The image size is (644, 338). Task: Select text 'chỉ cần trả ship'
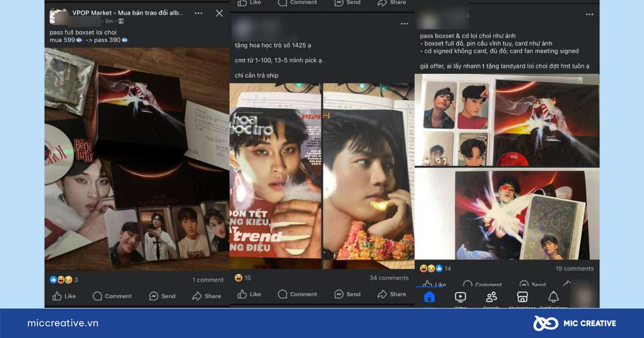point(257,75)
